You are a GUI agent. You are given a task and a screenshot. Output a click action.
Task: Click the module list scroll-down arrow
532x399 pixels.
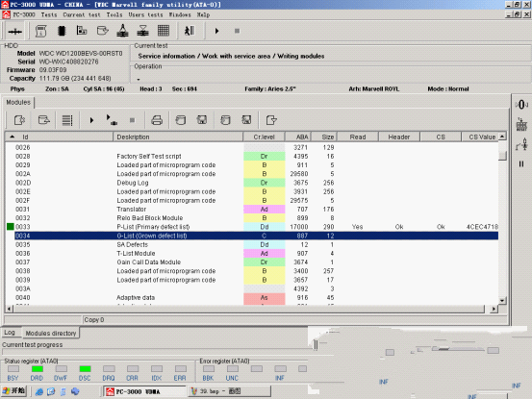click(x=502, y=300)
